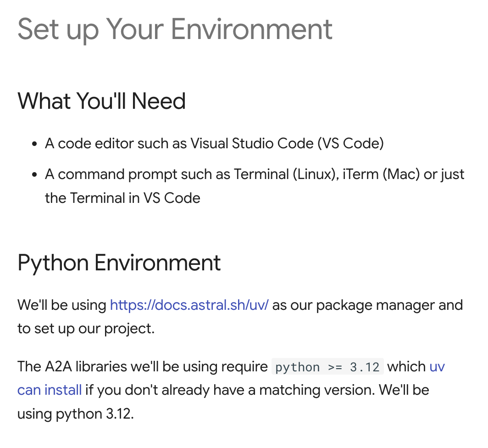The image size is (488, 448).
Task: Click the 'What You'll Need' heading
Action: [101, 101]
